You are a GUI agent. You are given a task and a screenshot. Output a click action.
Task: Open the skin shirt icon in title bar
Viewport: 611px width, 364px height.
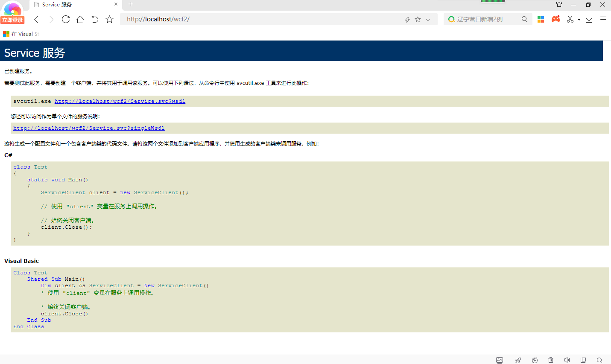[x=559, y=4]
